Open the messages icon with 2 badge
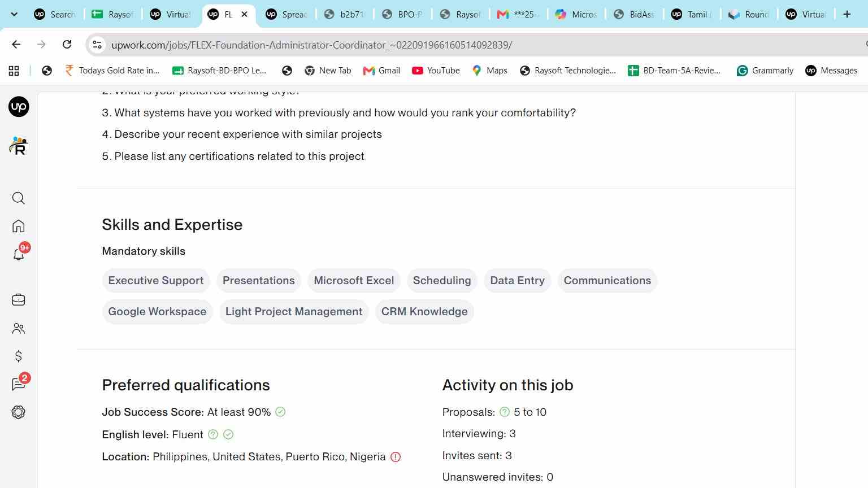Image resolution: width=868 pixels, height=488 pixels. pyautogui.click(x=19, y=384)
